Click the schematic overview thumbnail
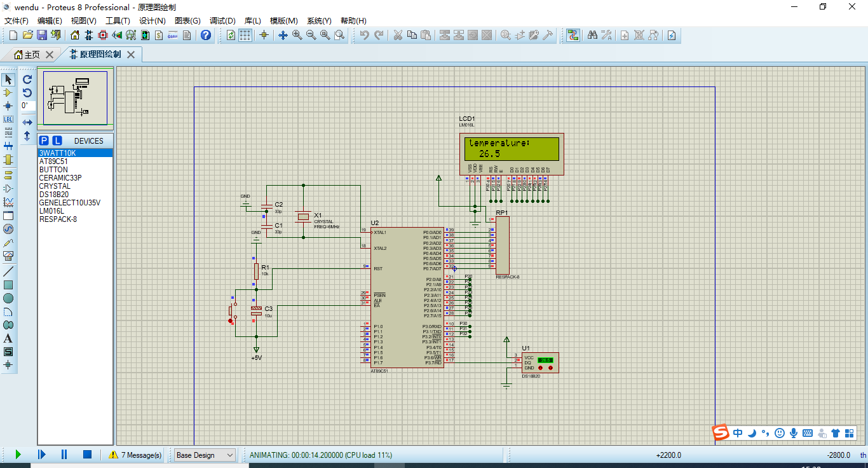 click(75, 97)
